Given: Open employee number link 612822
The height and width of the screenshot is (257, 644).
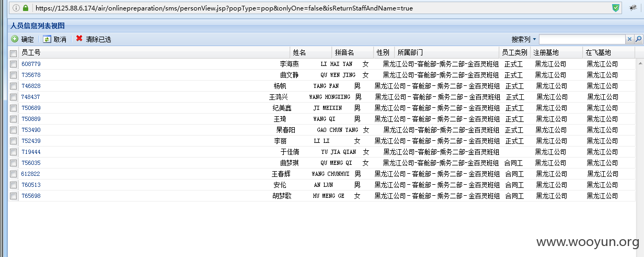Looking at the screenshot, I should [x=31, y=174].
